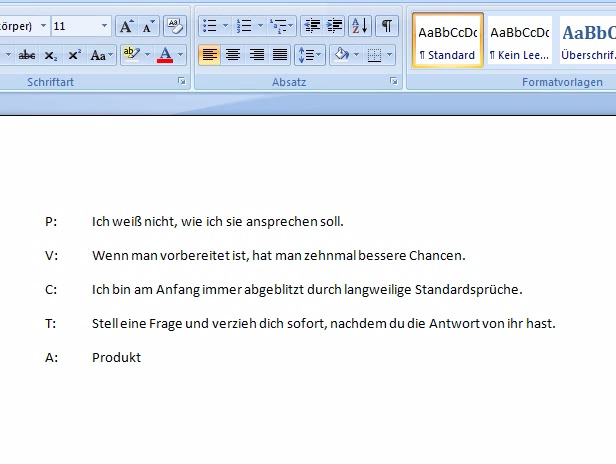616x464 pixels.
Task: Toggle paragraph marks display
Action: (385, 26)
